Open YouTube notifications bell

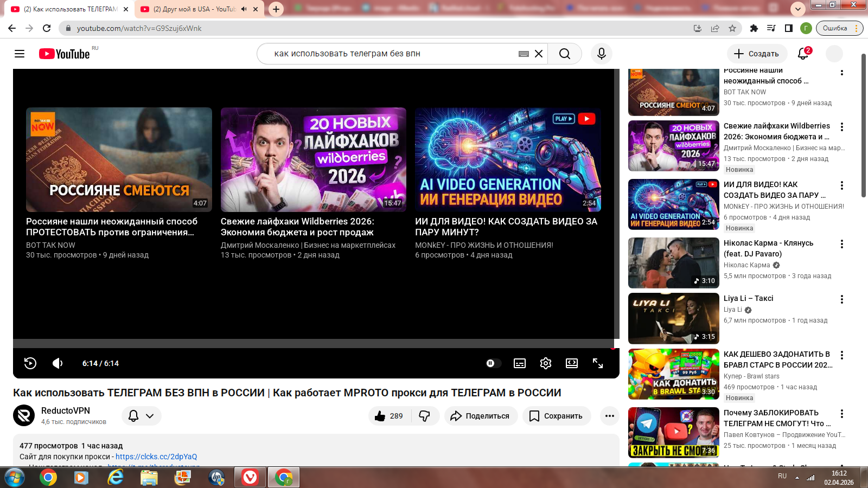click(803, 54)
